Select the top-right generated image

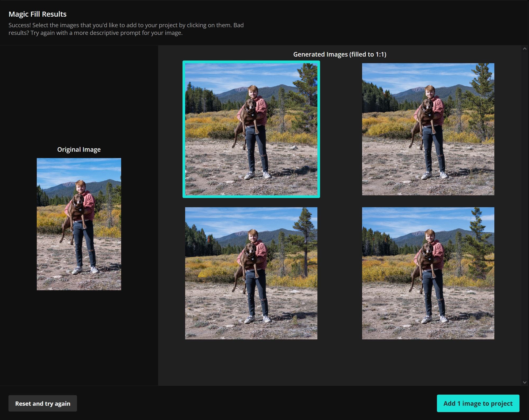428,129
